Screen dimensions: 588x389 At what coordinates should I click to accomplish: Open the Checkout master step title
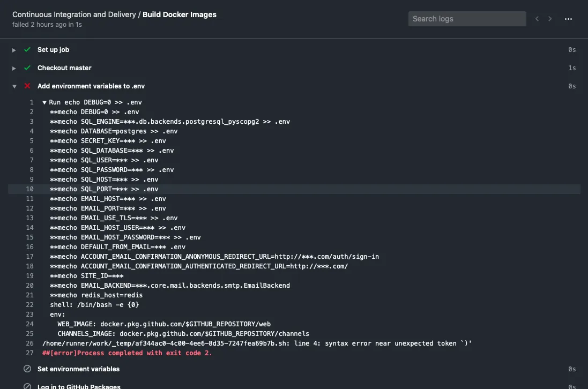click(64, 68)
